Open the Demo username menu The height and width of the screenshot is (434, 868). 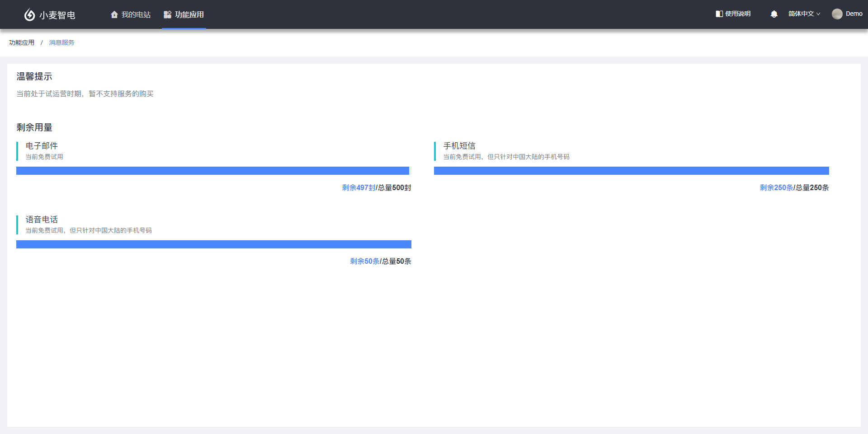coord(854,14)
